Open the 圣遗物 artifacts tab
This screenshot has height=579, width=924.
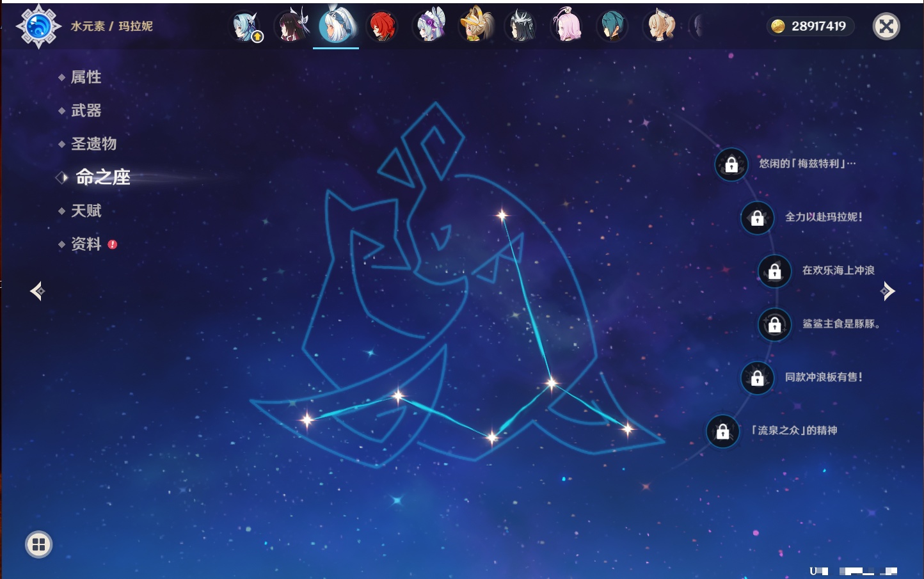pos(93,144)
